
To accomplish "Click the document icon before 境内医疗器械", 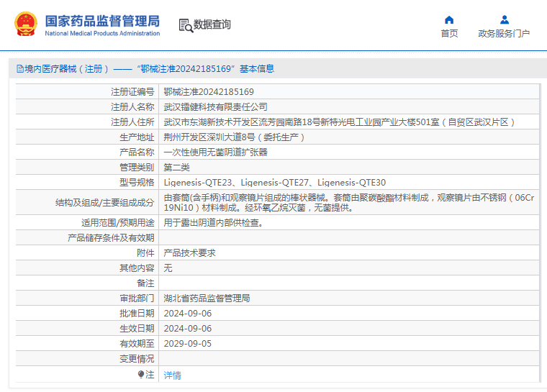I will tap(20, 69).
